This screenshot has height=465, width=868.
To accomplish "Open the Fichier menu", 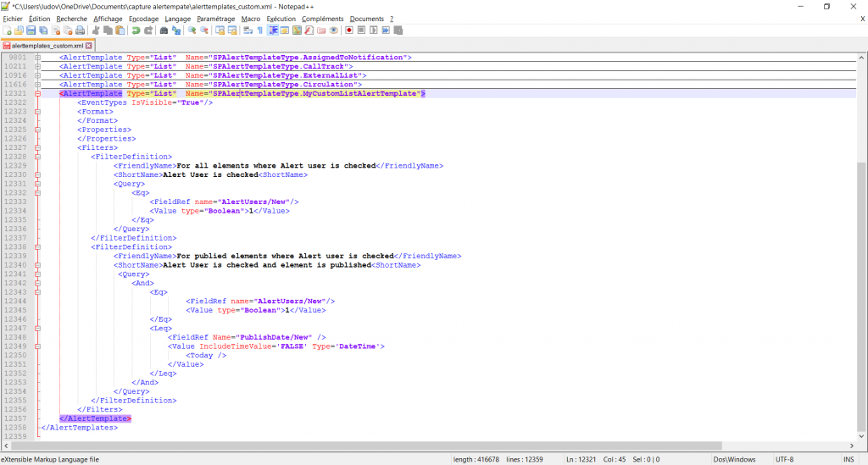I will pos(13,19).
